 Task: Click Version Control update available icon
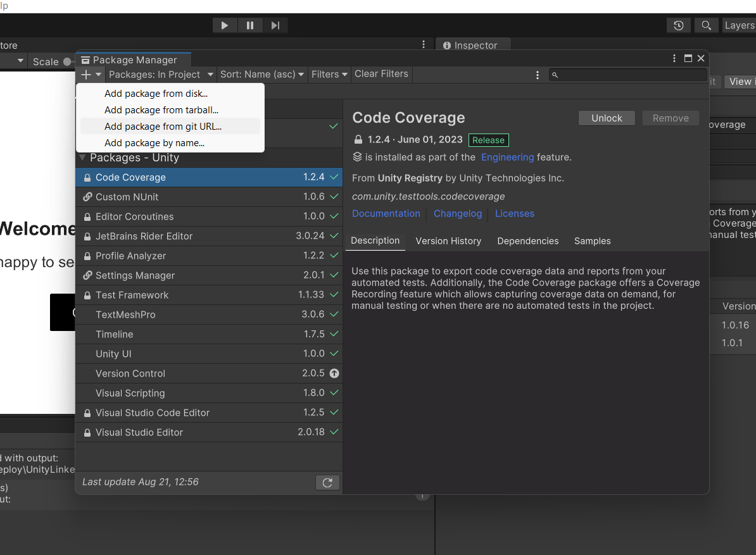click(x=334, y=373)
